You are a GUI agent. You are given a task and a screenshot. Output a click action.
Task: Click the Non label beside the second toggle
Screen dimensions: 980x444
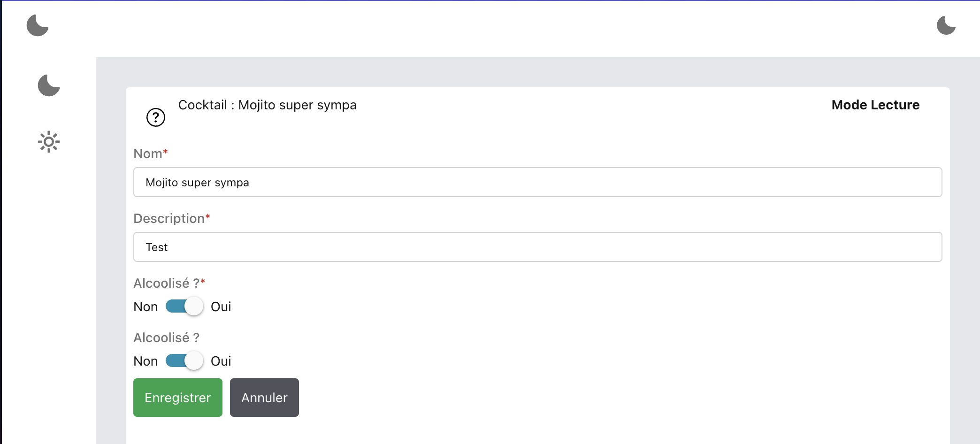[145, 360]
